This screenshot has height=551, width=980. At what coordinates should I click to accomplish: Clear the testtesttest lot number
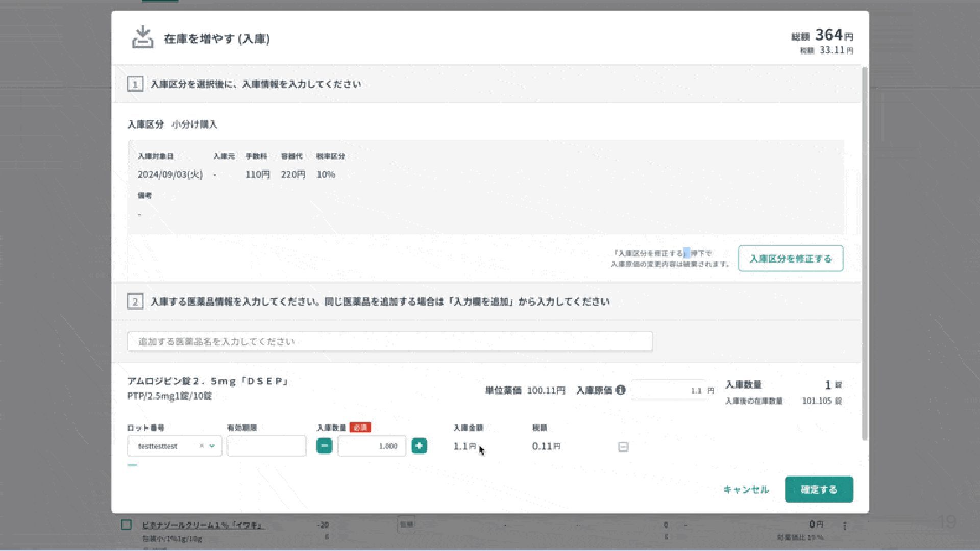tap(201, 446)
